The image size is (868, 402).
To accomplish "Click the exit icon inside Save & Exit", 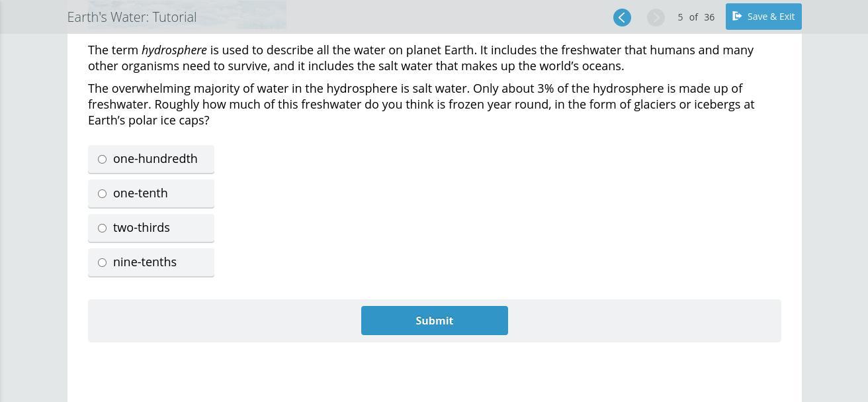I will click(737, 17).
